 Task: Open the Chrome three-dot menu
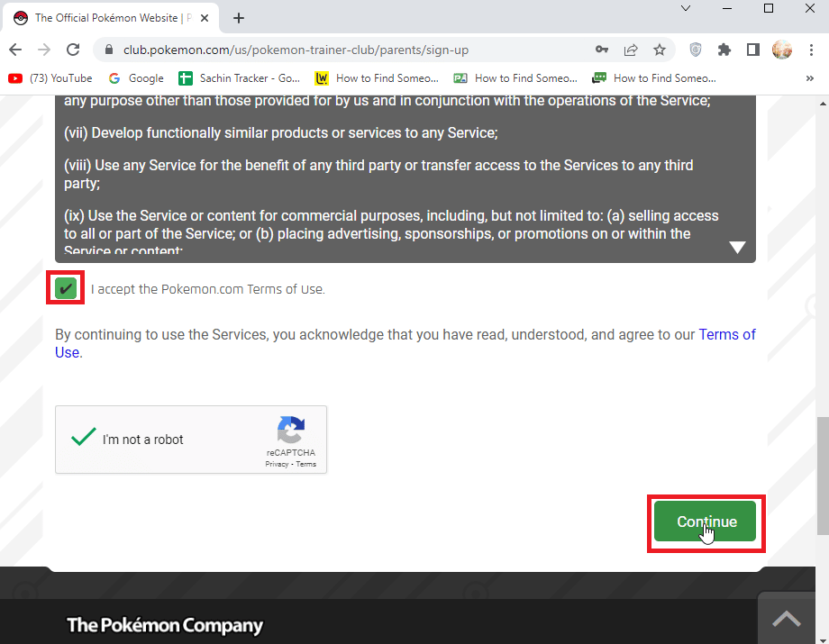pyautogui.click(x=812, y=50)
